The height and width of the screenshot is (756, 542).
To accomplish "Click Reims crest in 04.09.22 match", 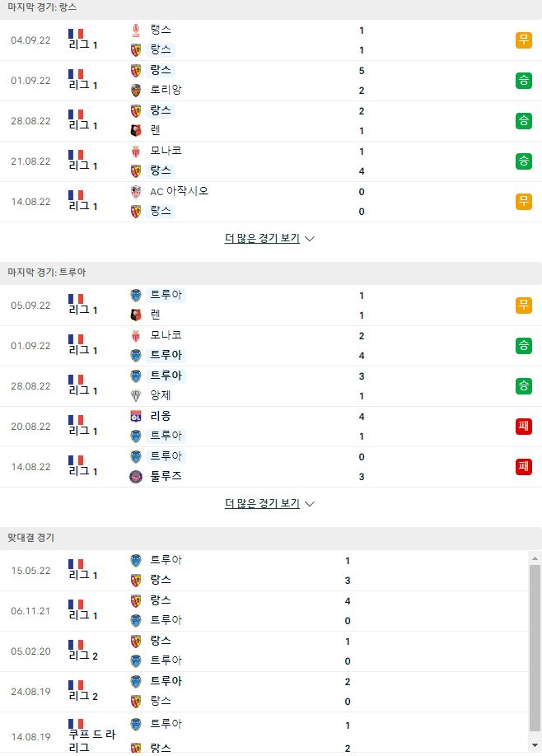I will click(136, 30).
